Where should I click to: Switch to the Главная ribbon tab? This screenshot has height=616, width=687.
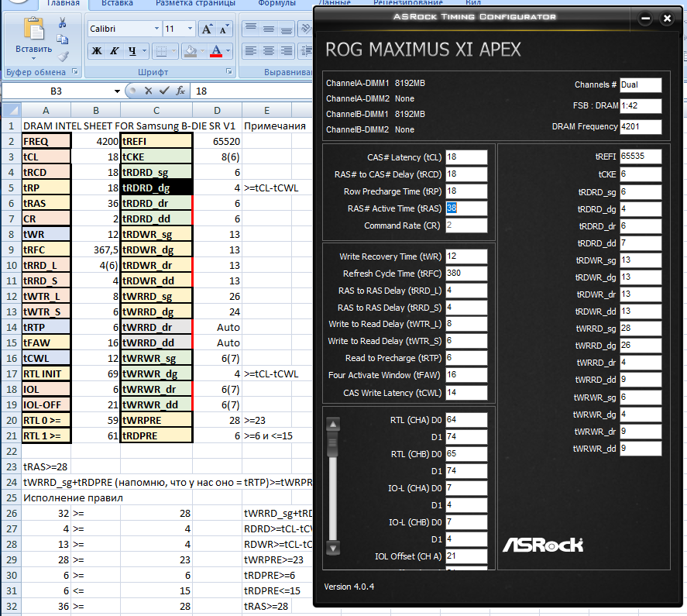[x=63, y=4]
